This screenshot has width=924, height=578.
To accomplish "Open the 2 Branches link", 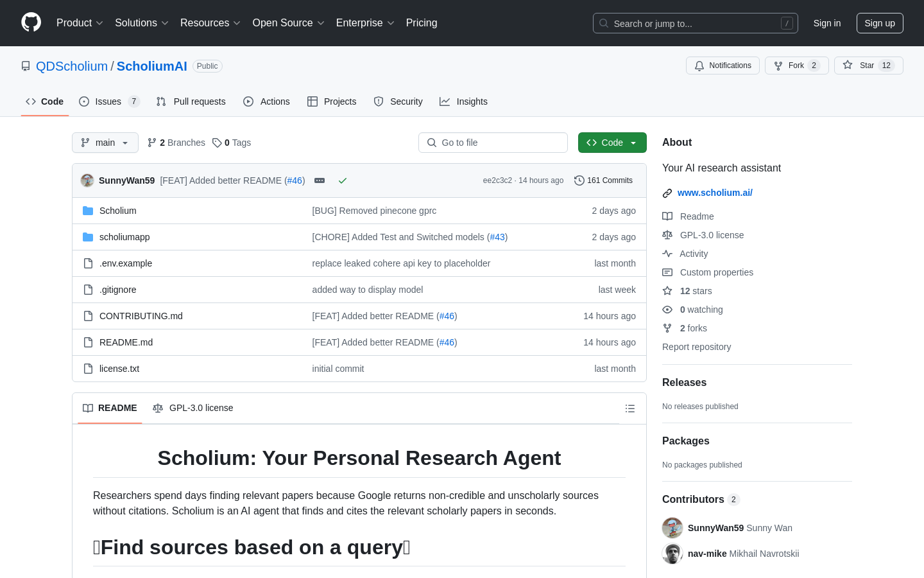I will tap(176, 143).
